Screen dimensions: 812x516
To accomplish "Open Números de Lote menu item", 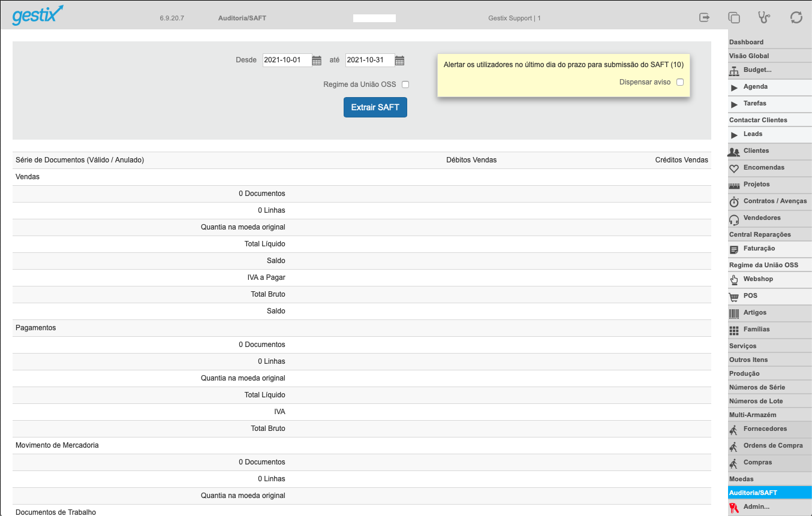I will click(769, 401).
